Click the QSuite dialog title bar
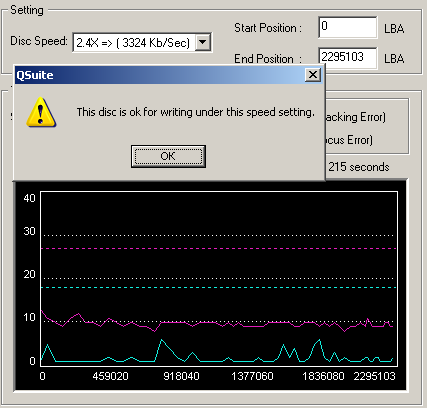427x408 pixels. [x=160, y=75]
